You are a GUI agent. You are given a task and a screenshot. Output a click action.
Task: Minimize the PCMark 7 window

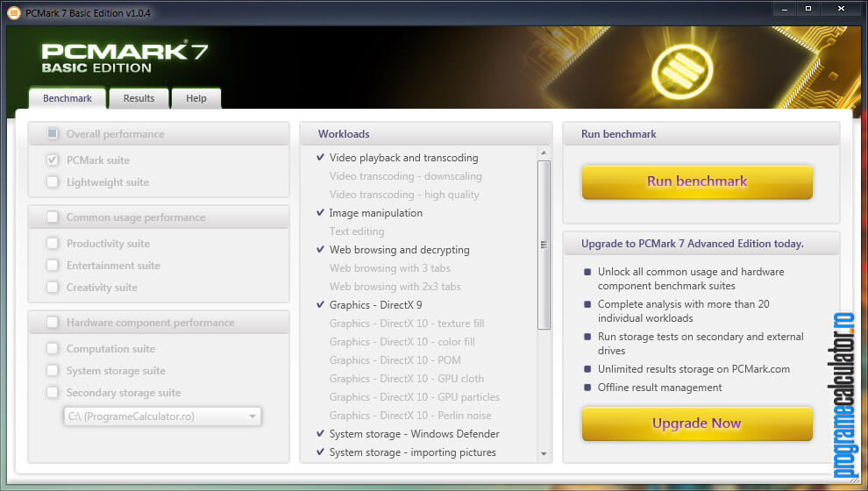(785, 9)
